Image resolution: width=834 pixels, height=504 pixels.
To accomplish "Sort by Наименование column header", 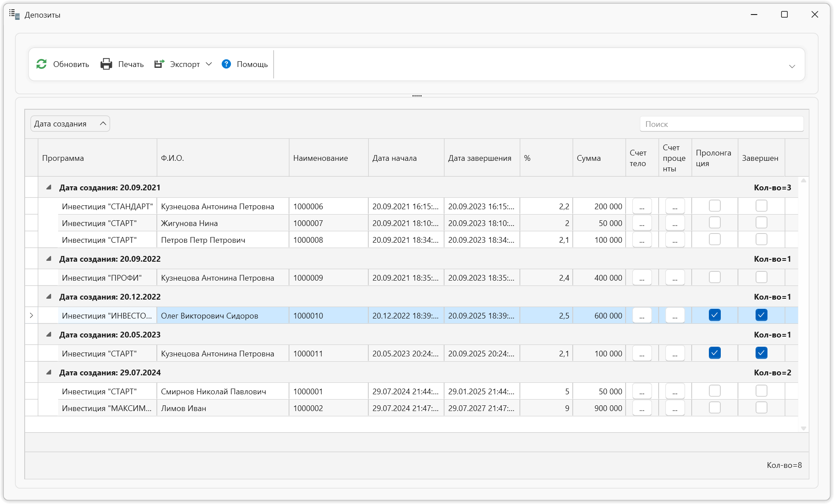I will click(x=329, y=158).
